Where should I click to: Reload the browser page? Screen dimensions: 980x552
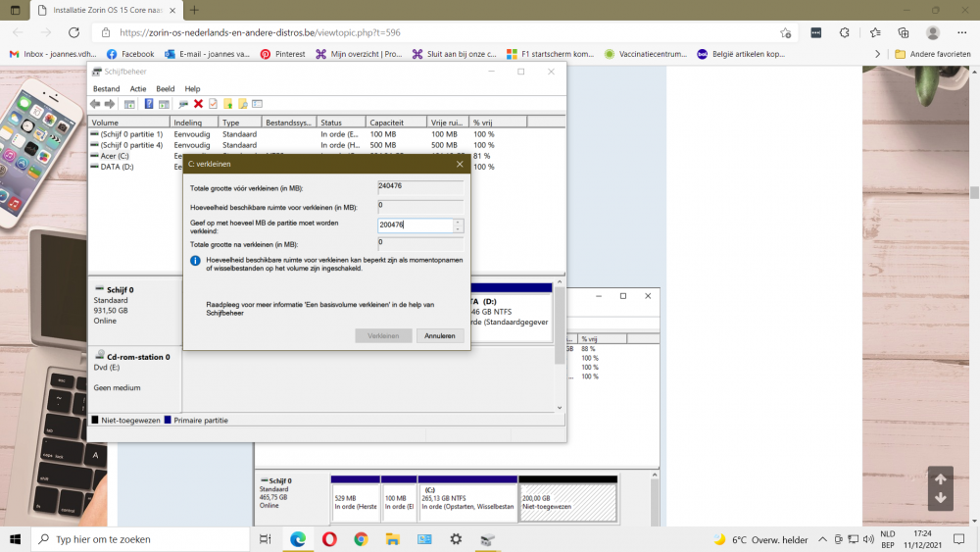pyautogui.click(x=73, y=32)
